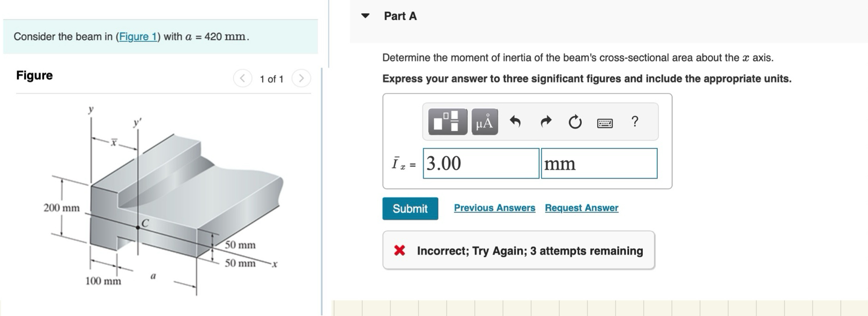868x316 pixels.
Task: Click Request Answer
Action: [581, 208]
